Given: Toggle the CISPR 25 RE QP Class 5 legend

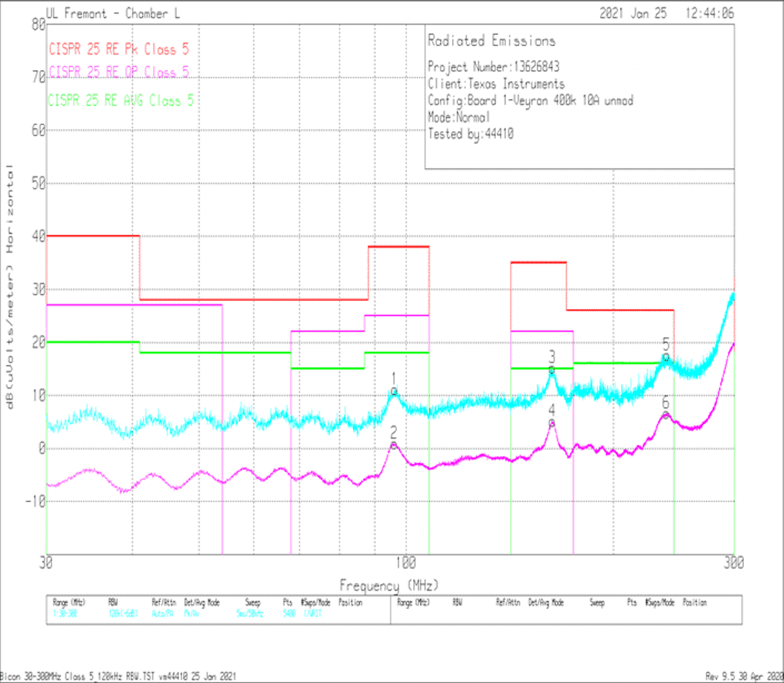Looking at the screenshot, I should (x=118, y=72).
